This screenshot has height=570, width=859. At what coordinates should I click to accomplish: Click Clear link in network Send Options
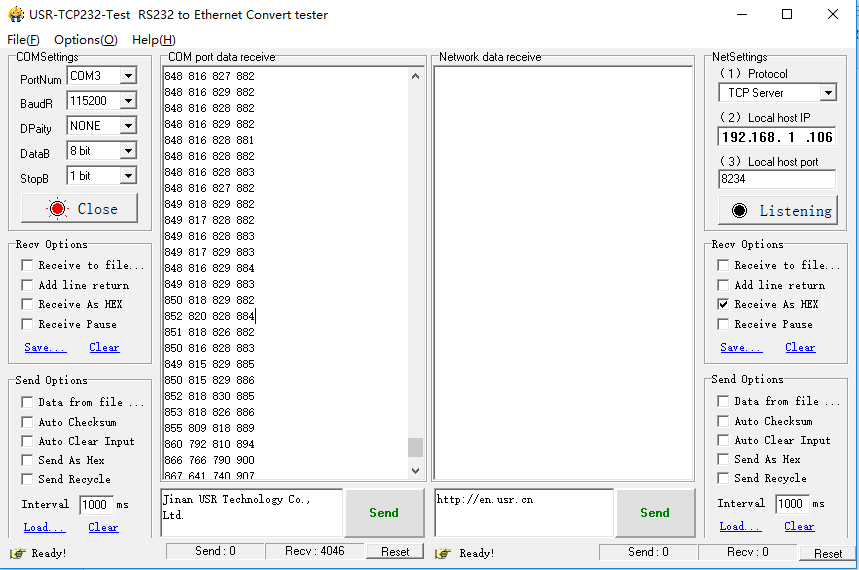tap(799, 526)
